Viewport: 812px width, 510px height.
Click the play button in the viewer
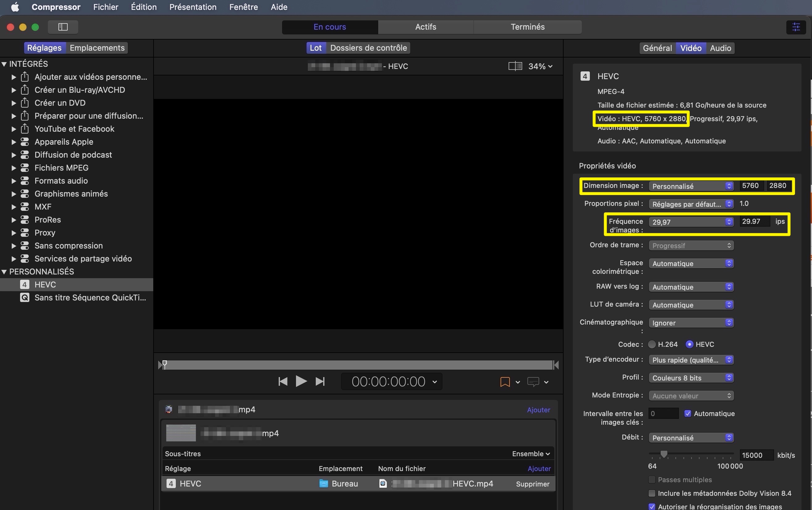301,381
